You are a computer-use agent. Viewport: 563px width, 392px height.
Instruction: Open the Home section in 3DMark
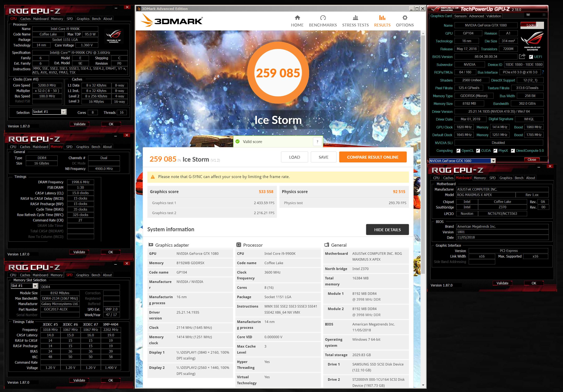coord(297,21)
